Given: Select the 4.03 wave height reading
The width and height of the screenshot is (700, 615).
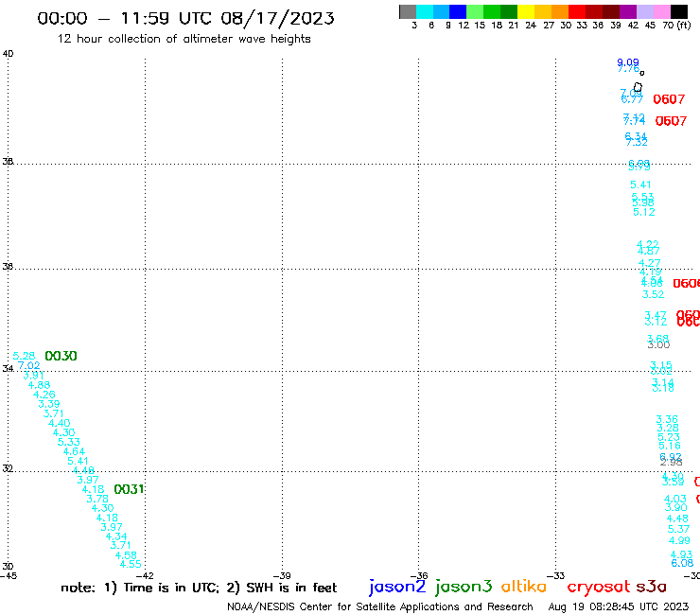Looking at the screenshot, I should click(x=675, y=499).
